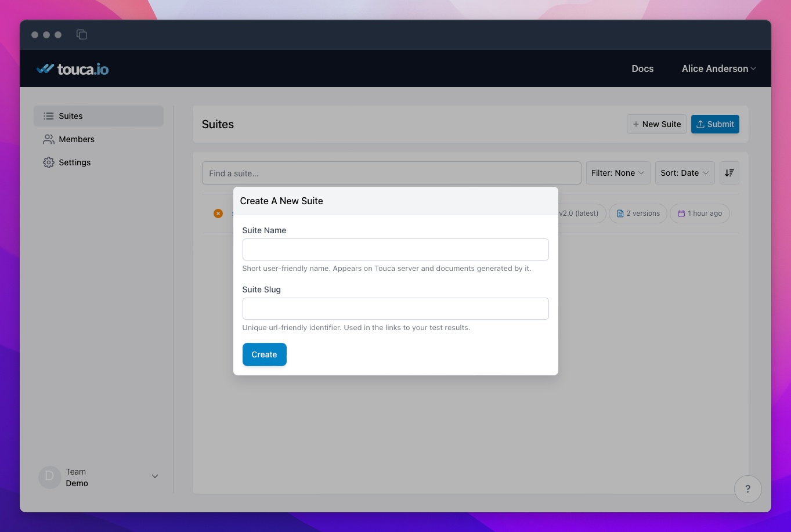The width and height of the screenshot is (791, 532).
Task: Expand the Alice Anderson user menu
Action: click(719, 68)
